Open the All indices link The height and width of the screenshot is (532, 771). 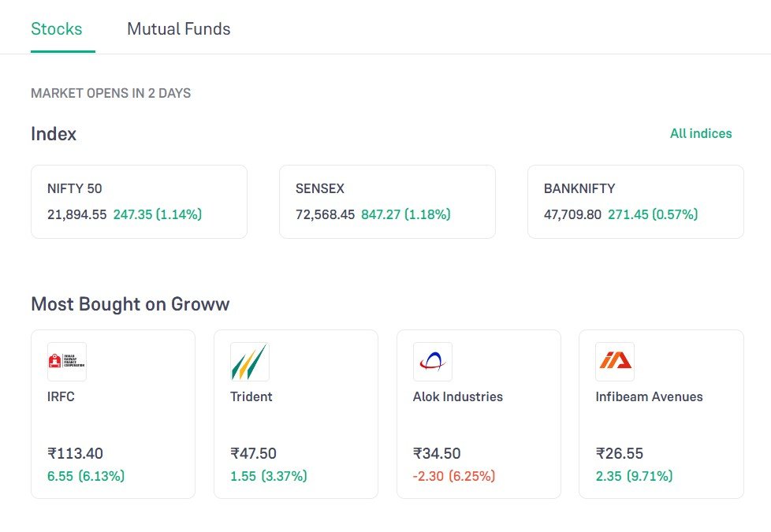point(701,134)
